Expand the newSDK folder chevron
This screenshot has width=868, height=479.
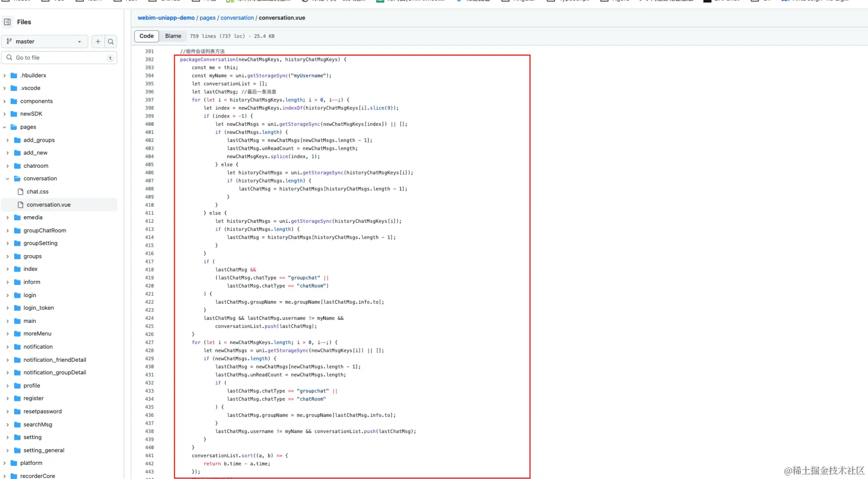[x=5, y=114]
